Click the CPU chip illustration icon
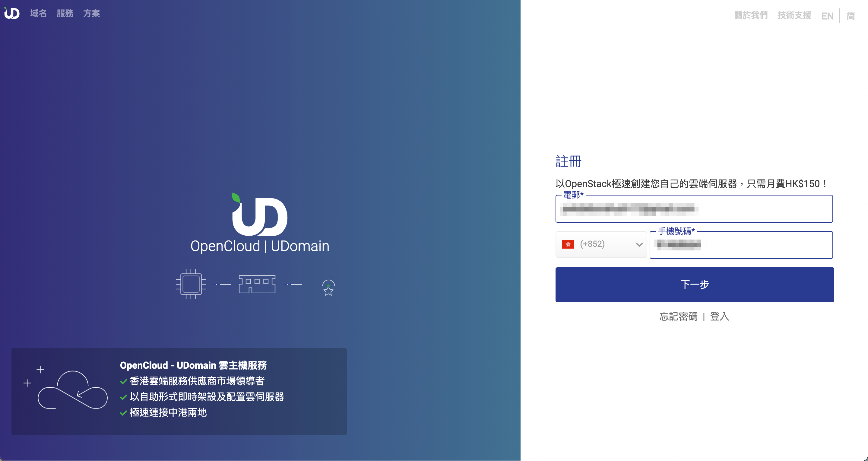 tap(191, 284)
